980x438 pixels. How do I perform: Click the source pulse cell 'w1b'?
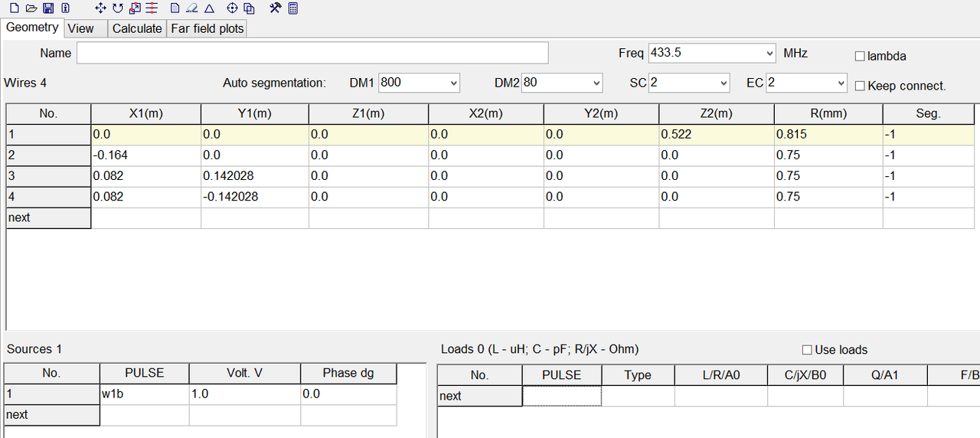click(144, 394)
